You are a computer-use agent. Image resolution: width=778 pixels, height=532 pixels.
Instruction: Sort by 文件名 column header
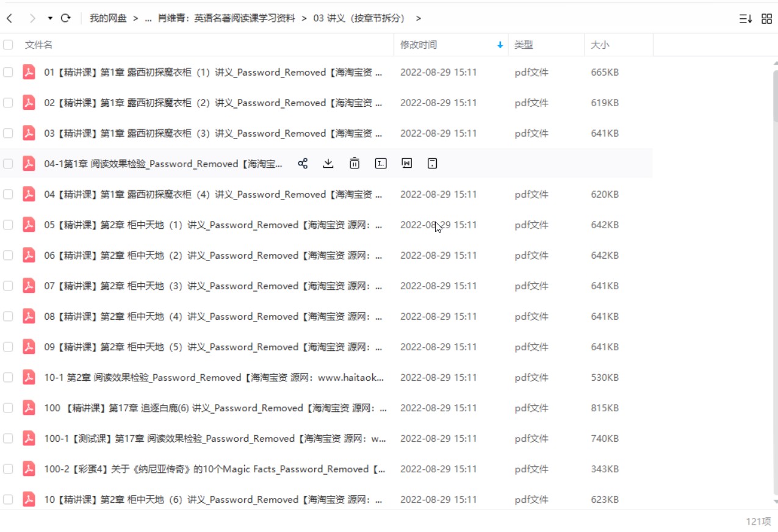(x=38, y=45)
